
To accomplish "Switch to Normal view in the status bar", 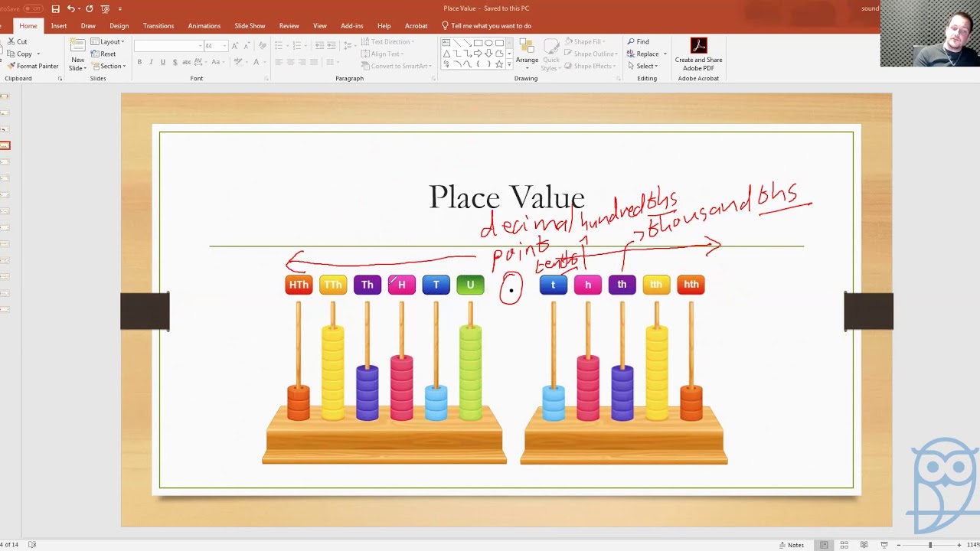I will pyautogui.click(x=824, y=545).
